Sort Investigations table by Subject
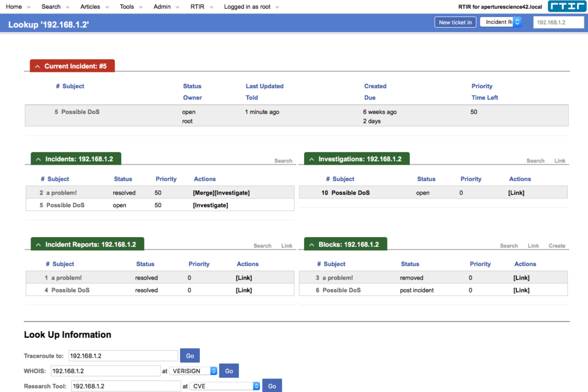This screenshot has height=392, width=588. pos(343,179)
